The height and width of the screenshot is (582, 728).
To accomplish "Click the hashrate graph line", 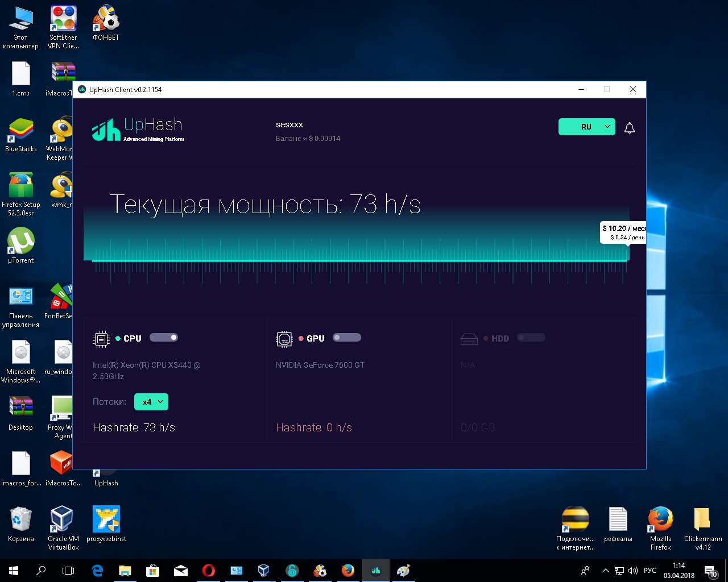I will click(x=360, y=260).
